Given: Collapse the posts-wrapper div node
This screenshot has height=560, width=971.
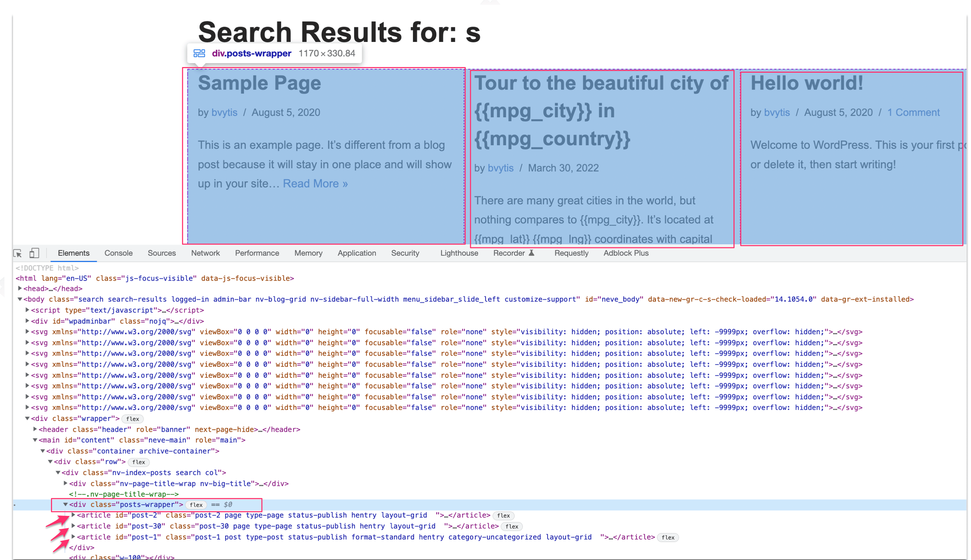Looking at the screenshot, I should [65, 505].
